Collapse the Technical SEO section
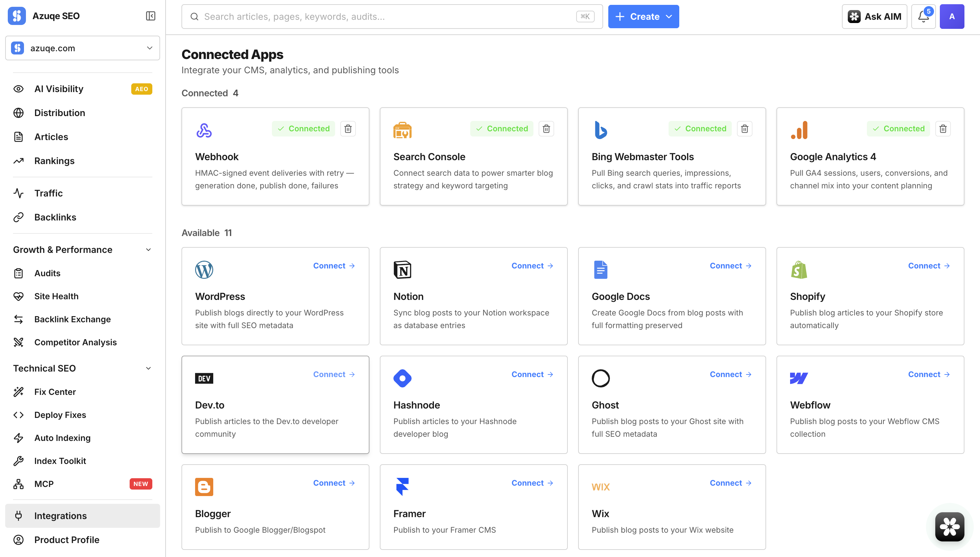The width and height of the screenshot is (980, 557). [83, 368]
